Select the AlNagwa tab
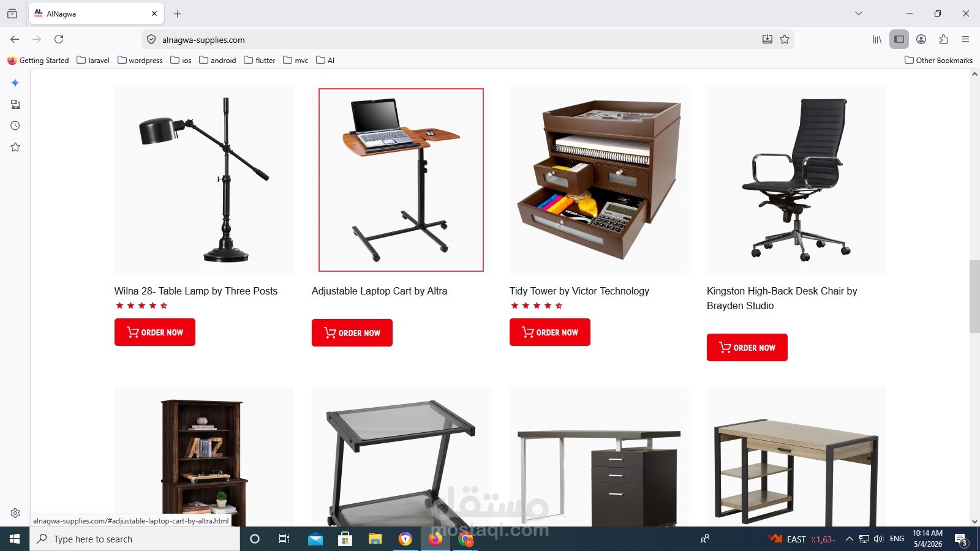The width and height of the screenshot is (980, 551). [97, 13]
